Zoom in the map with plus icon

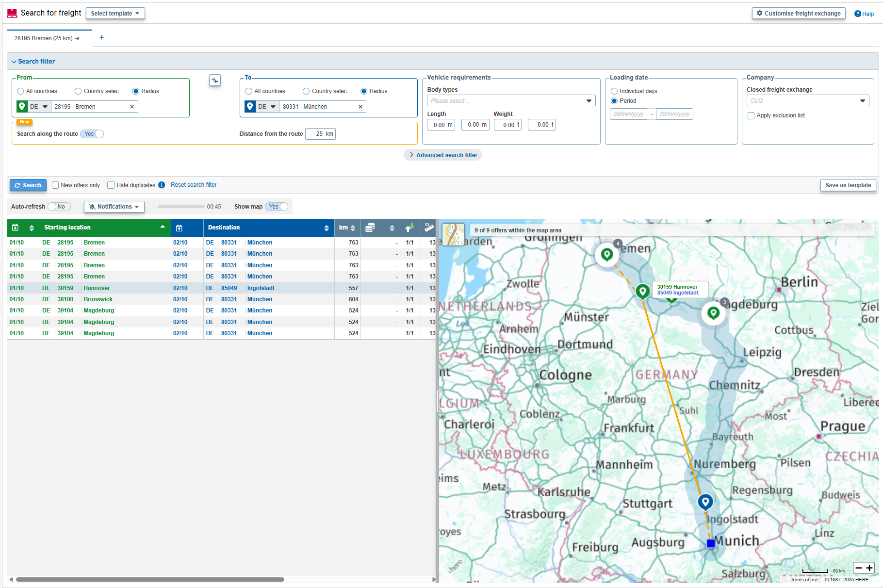tap(869, 568)
